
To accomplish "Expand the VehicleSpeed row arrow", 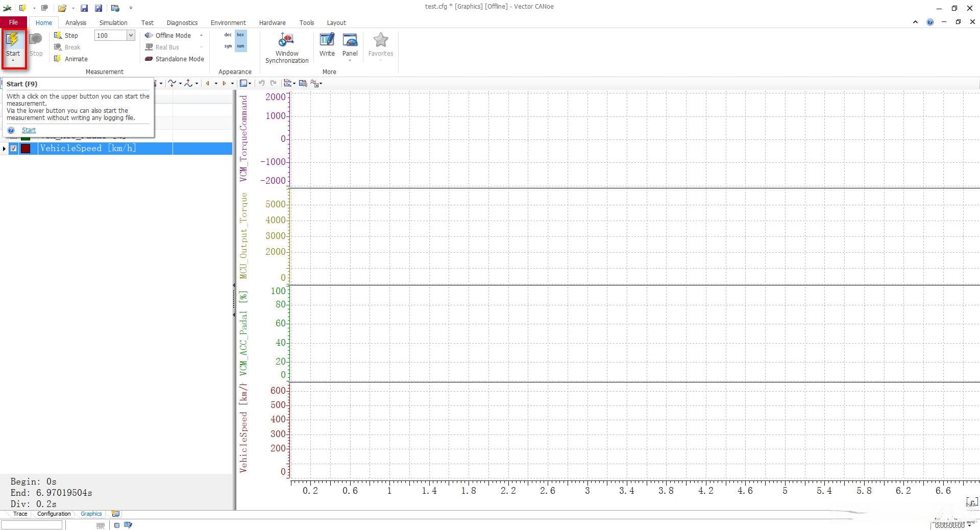I will tap(5, 149).
